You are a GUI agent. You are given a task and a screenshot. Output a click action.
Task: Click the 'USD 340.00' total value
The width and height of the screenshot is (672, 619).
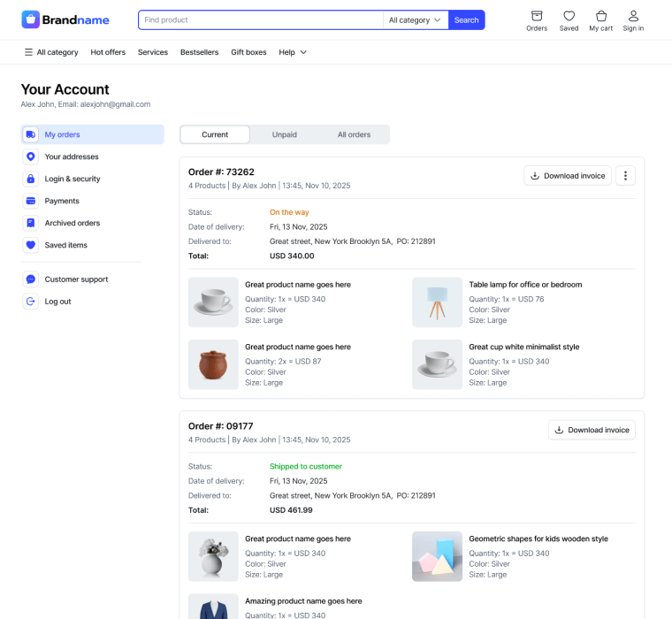(x=292, y=256)
